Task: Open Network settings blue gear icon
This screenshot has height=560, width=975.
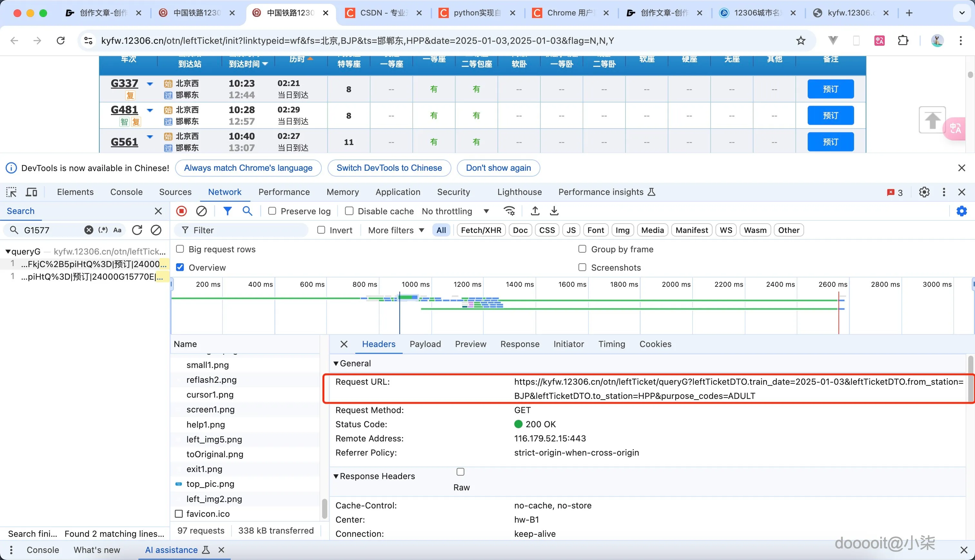Action: click(x=961, y=211)
